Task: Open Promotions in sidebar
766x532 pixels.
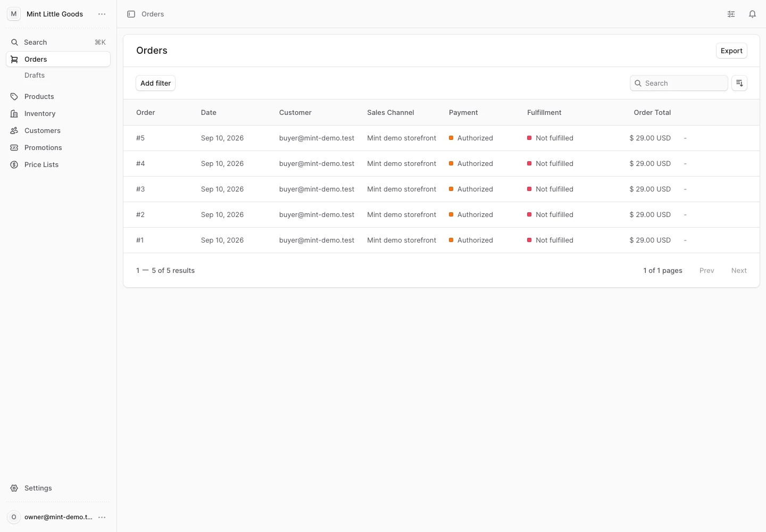Action: (x=58, y=147)
